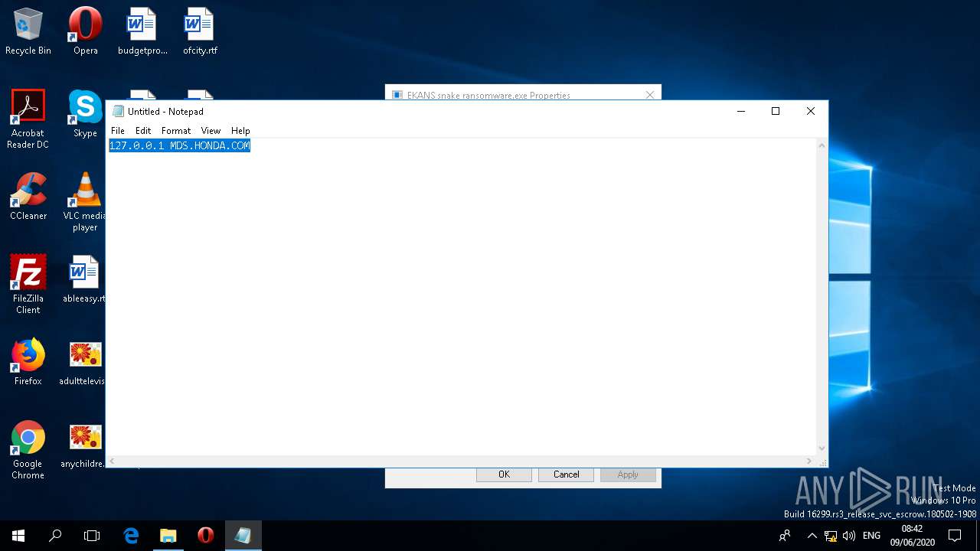The width and height of the screenshot is (980, 551).
Task: Click the Notepad vertical scrollbar down arrow
Action: click(822, 448)
